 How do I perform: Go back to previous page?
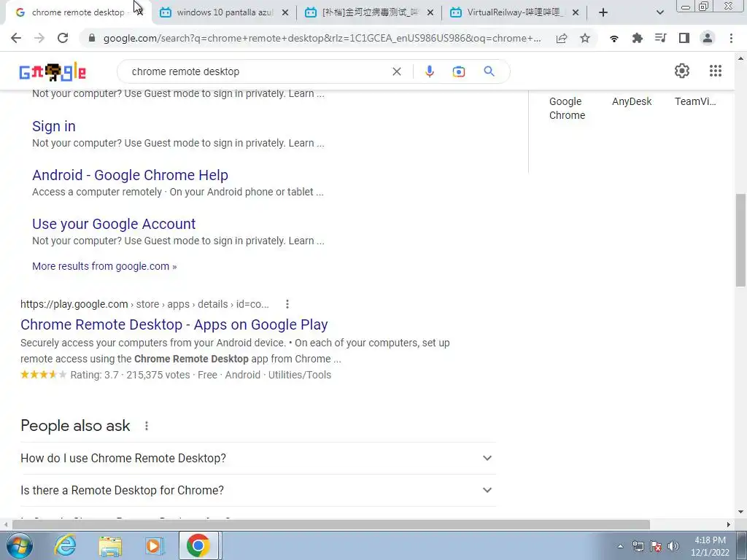tap(16, 38)
